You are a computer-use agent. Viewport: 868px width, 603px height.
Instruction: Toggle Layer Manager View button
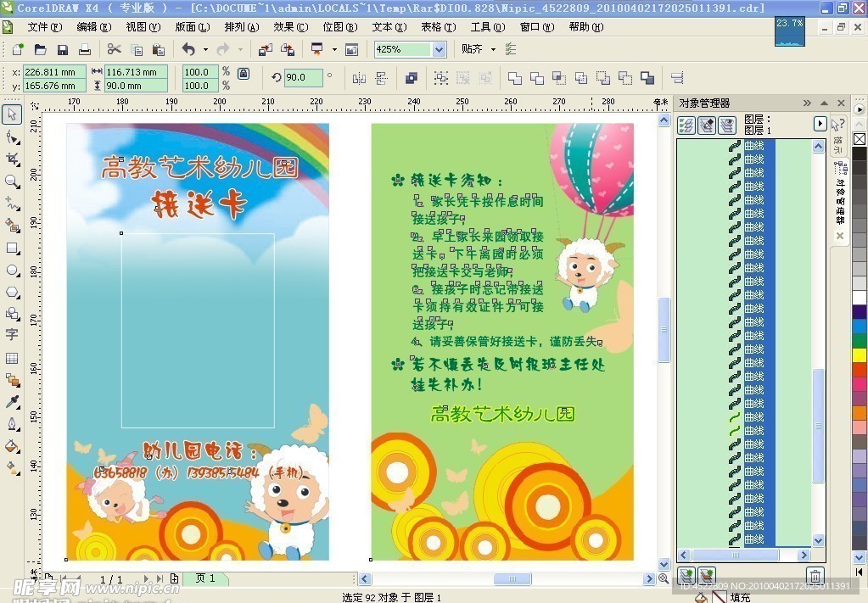pyautogui.click(x=727, y=126)
